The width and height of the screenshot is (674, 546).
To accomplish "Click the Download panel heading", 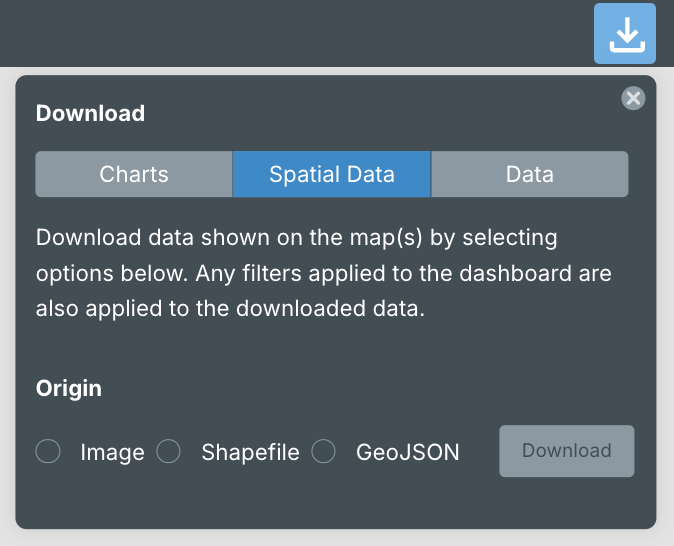I will click(x=90, y=114).
